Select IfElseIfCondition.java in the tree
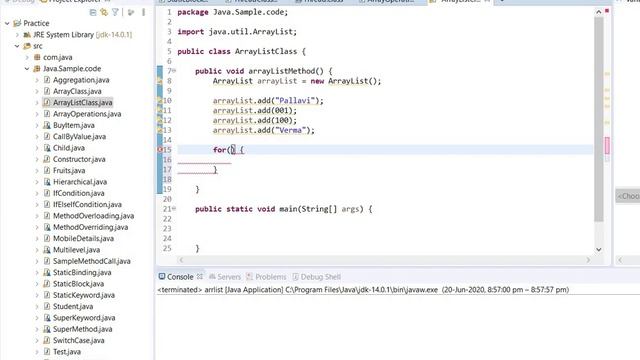 coord(87,204)
